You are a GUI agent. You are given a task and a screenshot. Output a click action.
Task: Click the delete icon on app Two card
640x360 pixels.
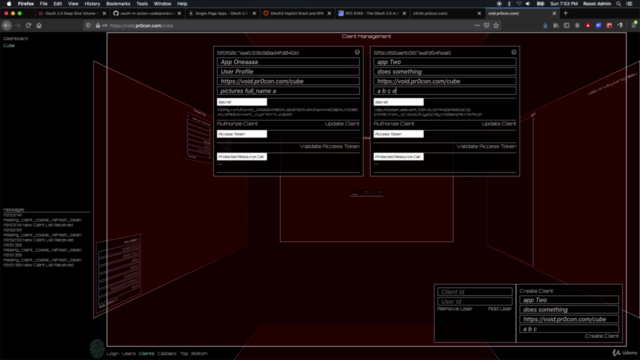point(514,52)
